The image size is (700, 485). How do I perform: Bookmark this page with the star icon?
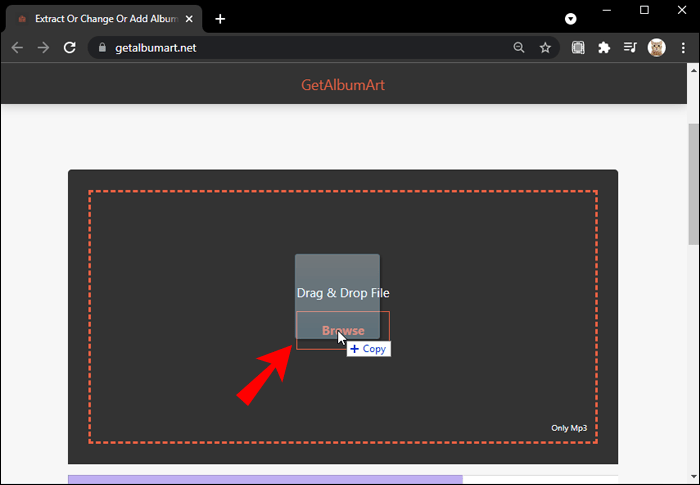[x=545, y=48]
